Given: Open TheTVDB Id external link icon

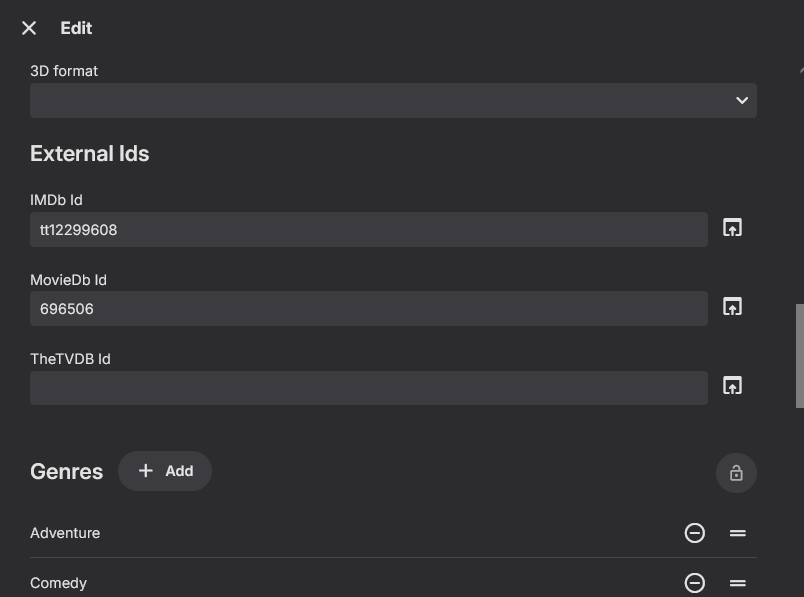Looking at the screenshot, I should pos(732,386).
